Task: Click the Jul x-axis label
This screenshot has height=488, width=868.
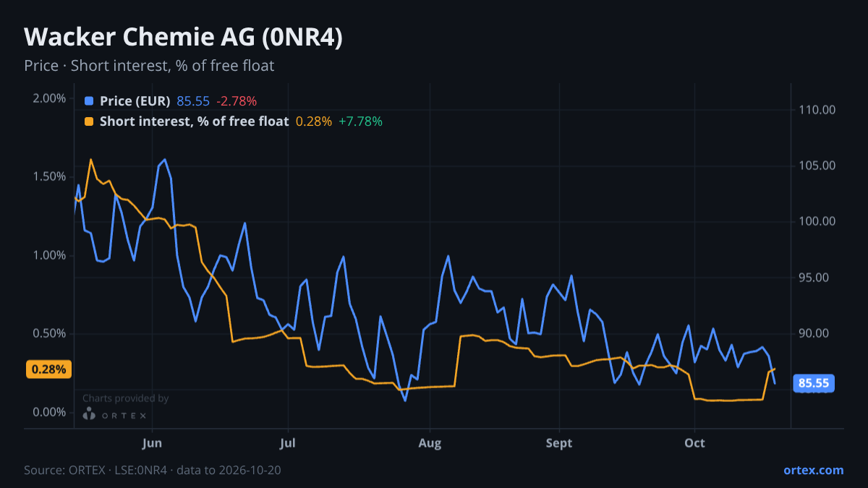Action: [x=288, y=442]
